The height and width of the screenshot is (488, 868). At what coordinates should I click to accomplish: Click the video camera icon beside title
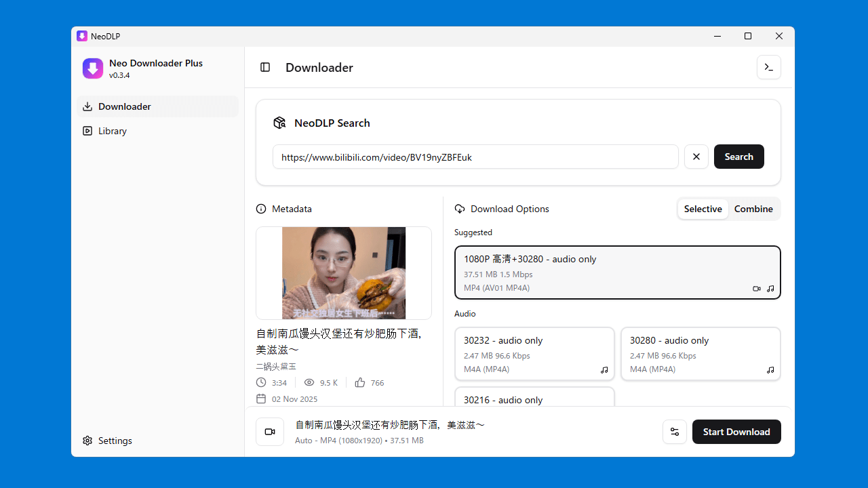tap(269, 432)
